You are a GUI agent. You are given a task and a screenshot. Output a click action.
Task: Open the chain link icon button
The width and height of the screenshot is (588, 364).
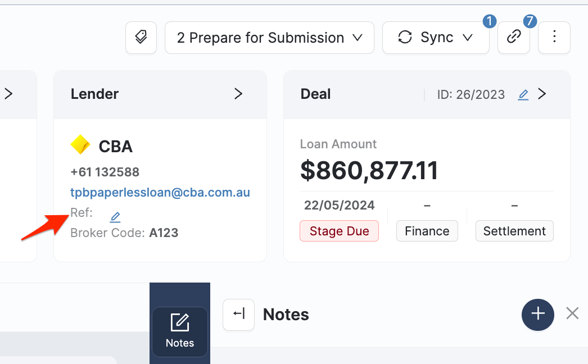(513, 38)
